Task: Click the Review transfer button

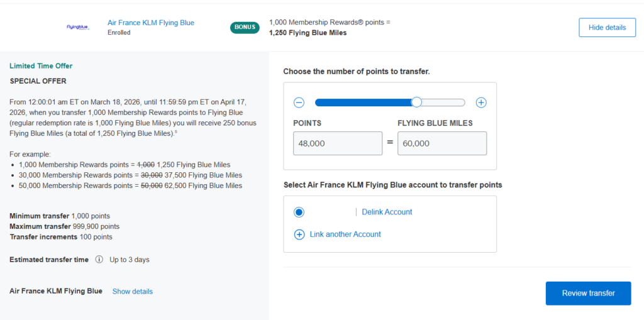Action: 588,294
